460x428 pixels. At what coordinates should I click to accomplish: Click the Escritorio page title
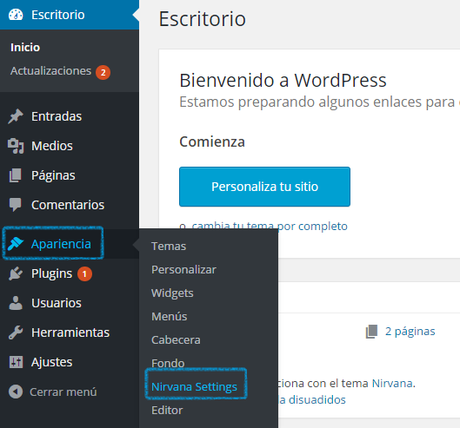coord(202,19)
